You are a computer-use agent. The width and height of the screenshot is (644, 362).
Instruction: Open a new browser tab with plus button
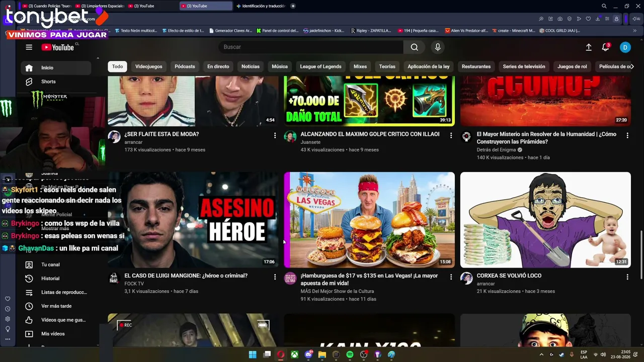293,6
